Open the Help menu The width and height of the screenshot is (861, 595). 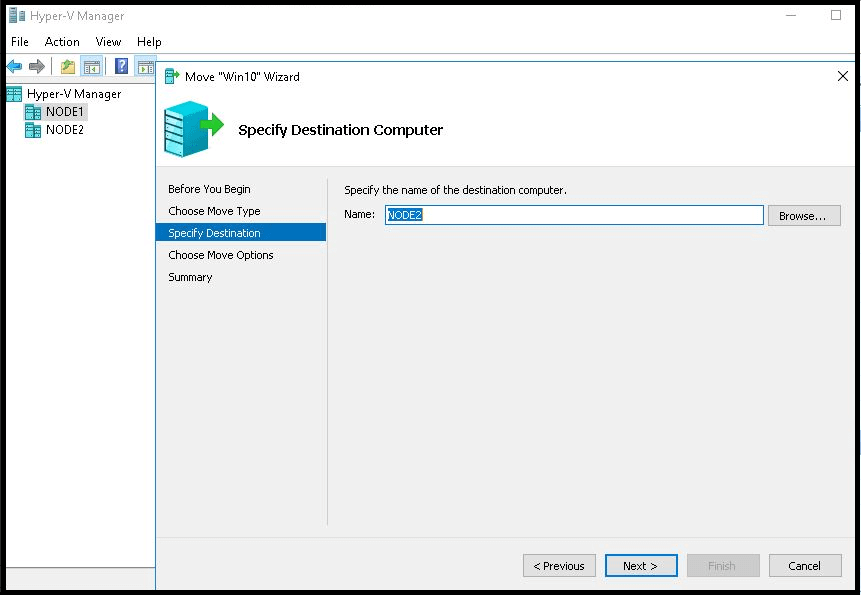149,42
